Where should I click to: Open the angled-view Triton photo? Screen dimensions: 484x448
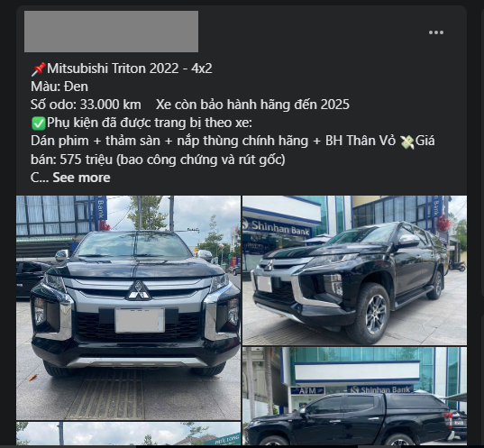click(x=355, y=270)
